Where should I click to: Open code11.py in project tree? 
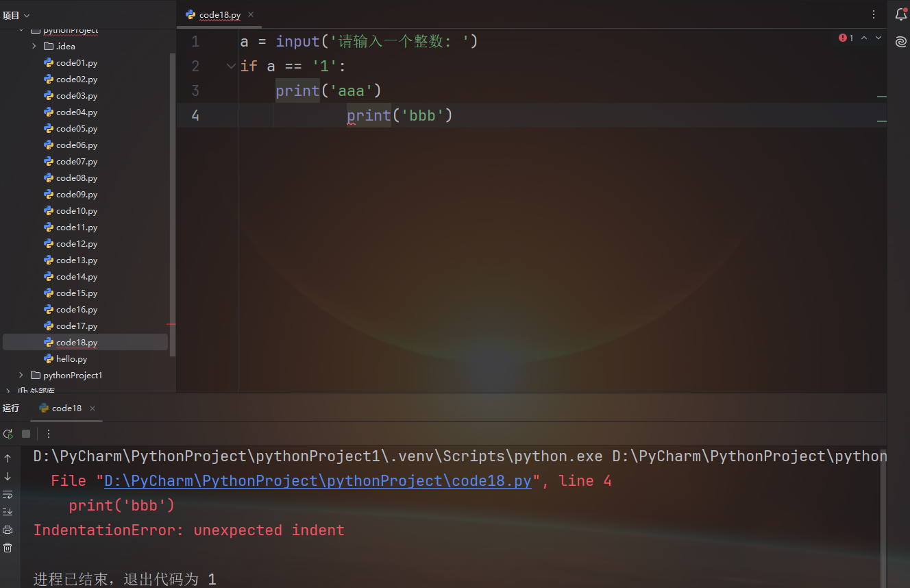pos(77,228)
